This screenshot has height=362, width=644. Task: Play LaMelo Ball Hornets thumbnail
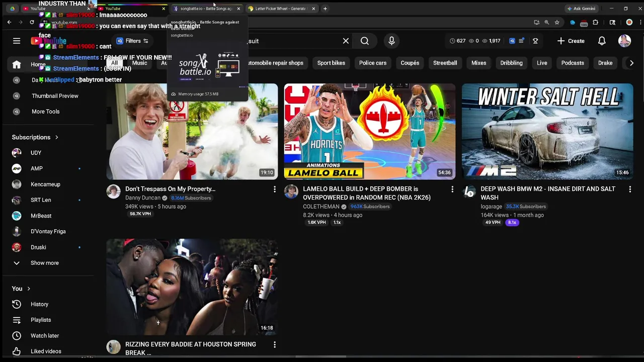point(370,132)
